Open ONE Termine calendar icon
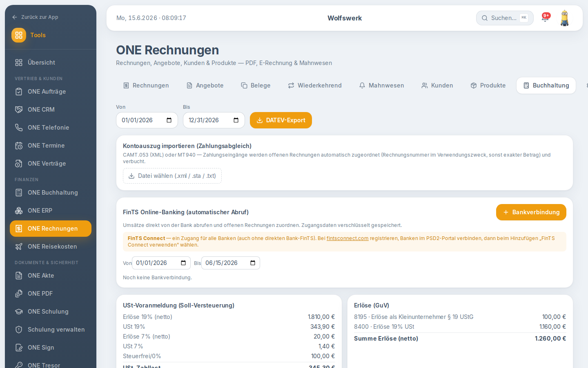This screenshot has height=368, width=588. point(19,146)
